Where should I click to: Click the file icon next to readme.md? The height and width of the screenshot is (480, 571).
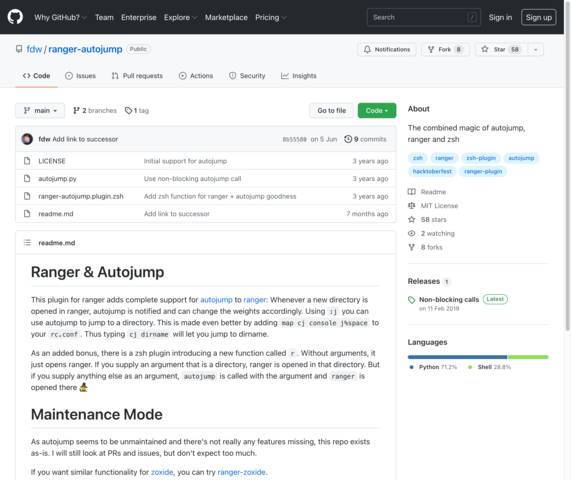pos(27,214)
